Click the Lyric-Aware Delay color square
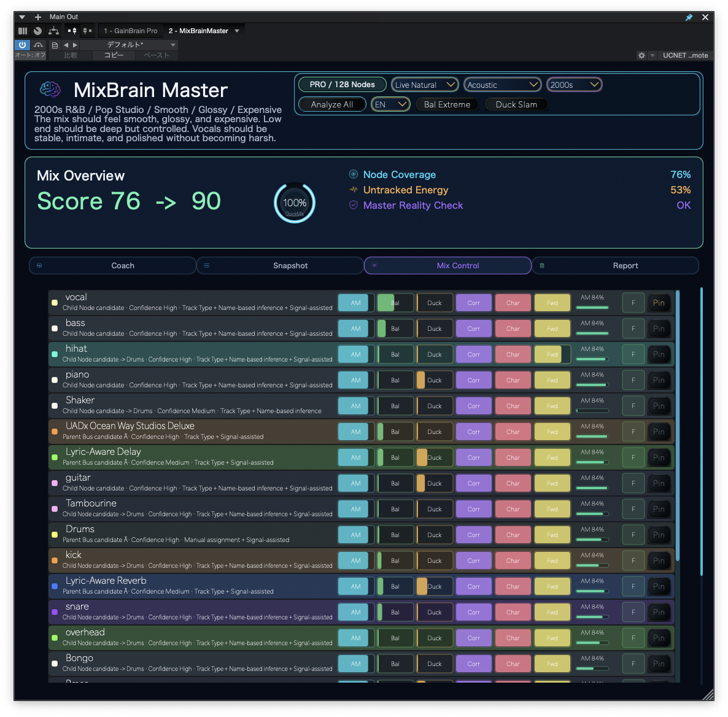 [x=55, y=457]
